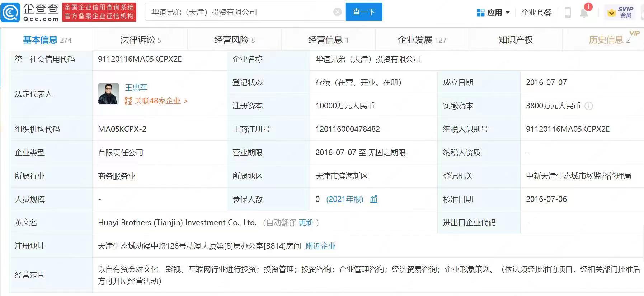This screenshot has height=296, width=644.
Task: Open 企业套餐 link
Action: click(x=536, y=13)
